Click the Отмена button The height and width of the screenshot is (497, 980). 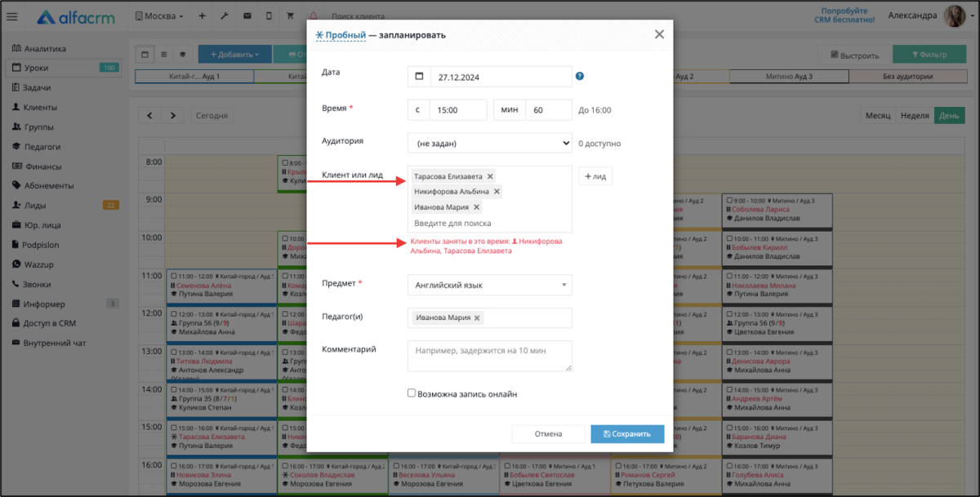click(x=548, y=434)
